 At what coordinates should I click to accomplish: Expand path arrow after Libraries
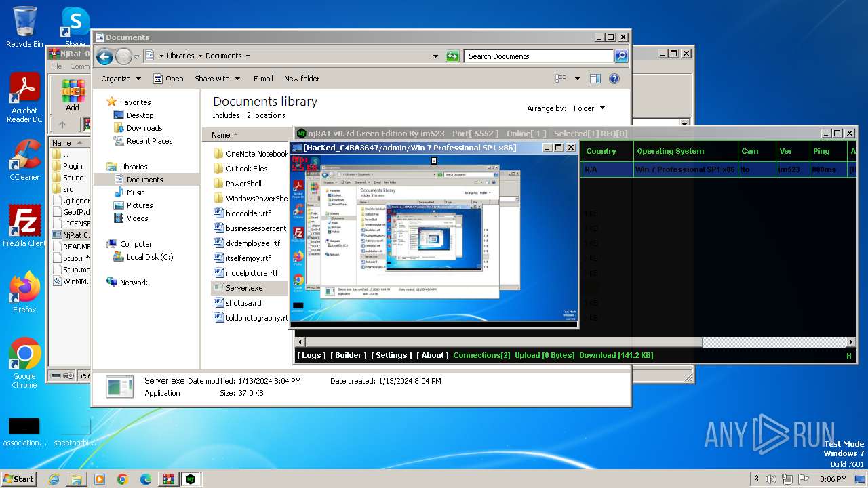[200, 56]
